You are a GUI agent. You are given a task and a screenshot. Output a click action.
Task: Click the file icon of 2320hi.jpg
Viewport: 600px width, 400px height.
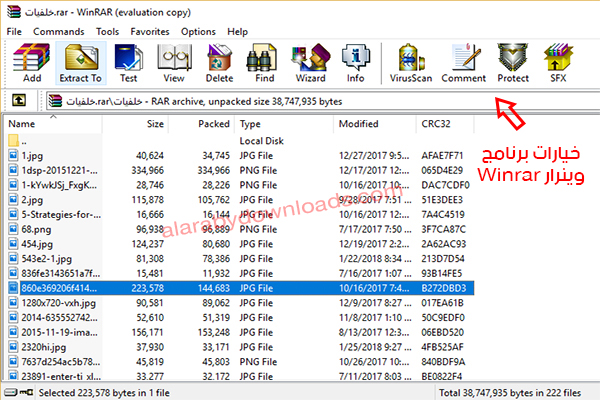coord(13,347)
